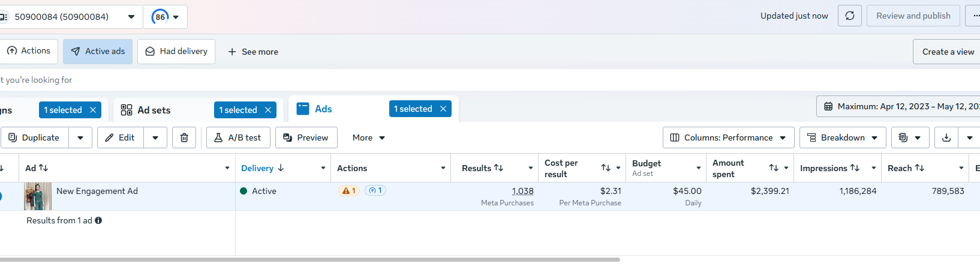
Task: Click Review and publish button
Action: [913, 16]
